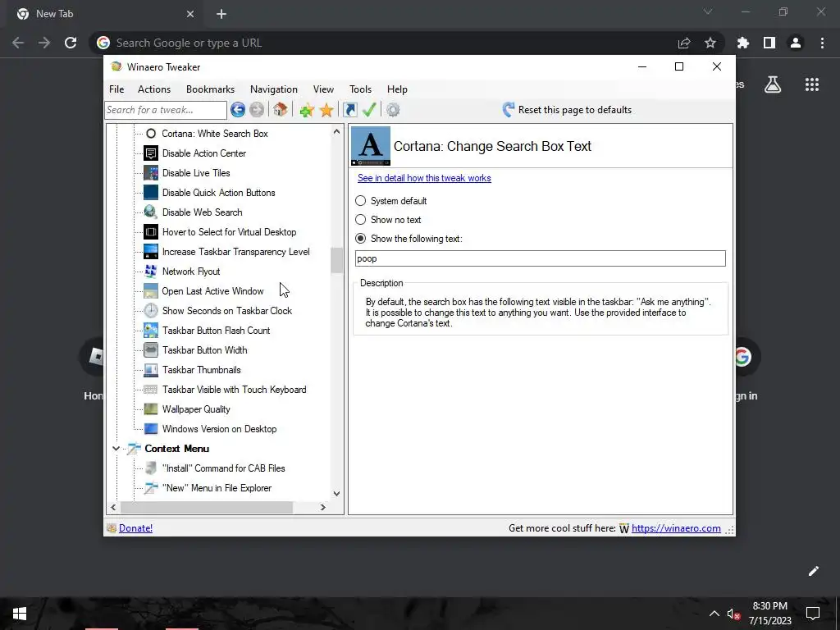840x630 pixels.
Task: Select Cortana: White Search Box tree item
Action: pyautogui.click(x=214, y=134)
